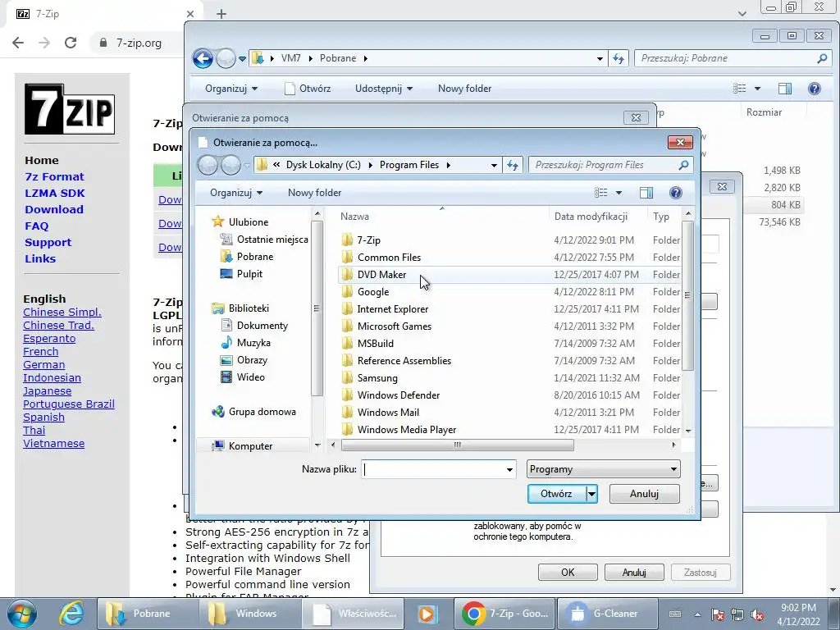Image resolution: width=840 pixels, height=630 pixels.
Task: Open Dokumenty library
Action: [x=262, y=325]
